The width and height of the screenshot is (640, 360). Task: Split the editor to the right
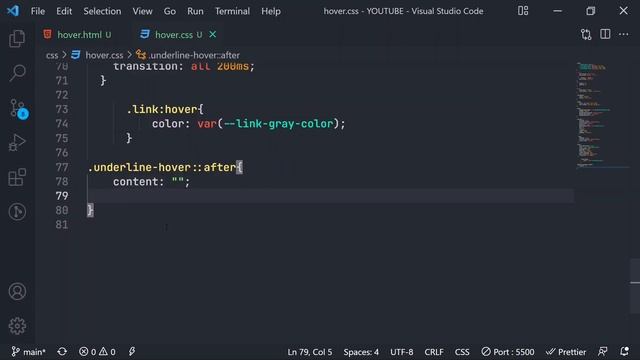(605, 34)
